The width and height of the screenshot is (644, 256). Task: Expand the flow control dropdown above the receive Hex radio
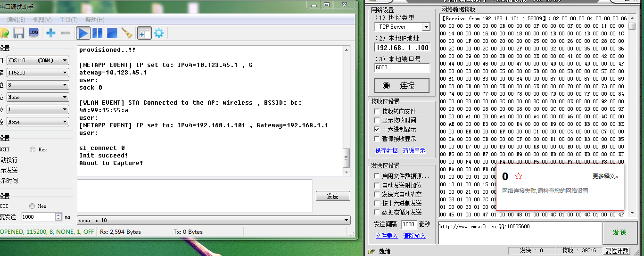point(65,122)
